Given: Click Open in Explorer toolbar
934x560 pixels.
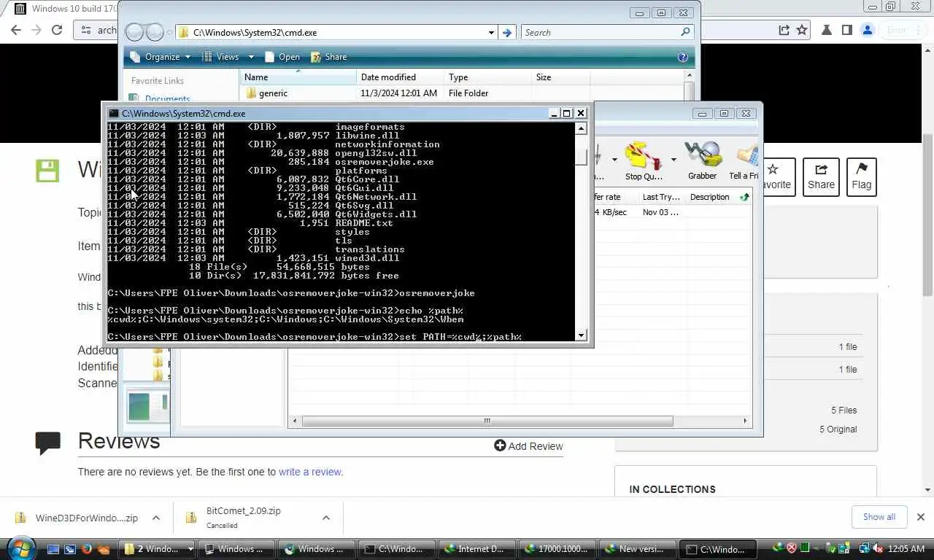Looking at the screenshot, I should (x=282, y=57).
